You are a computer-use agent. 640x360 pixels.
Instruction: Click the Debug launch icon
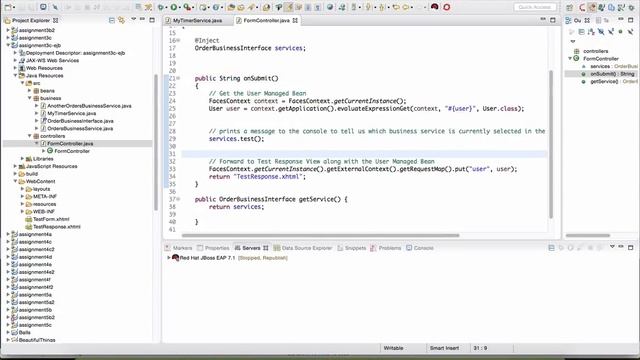point(161,7)
